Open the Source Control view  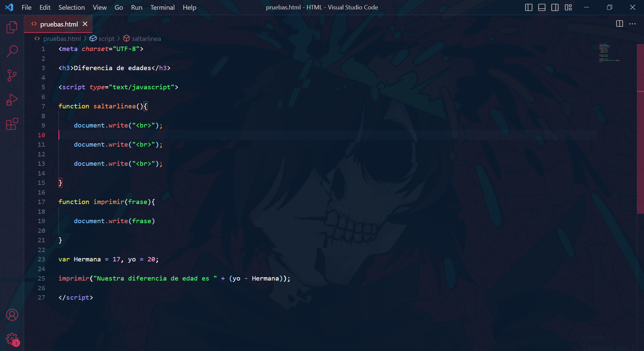coord(12,76)
